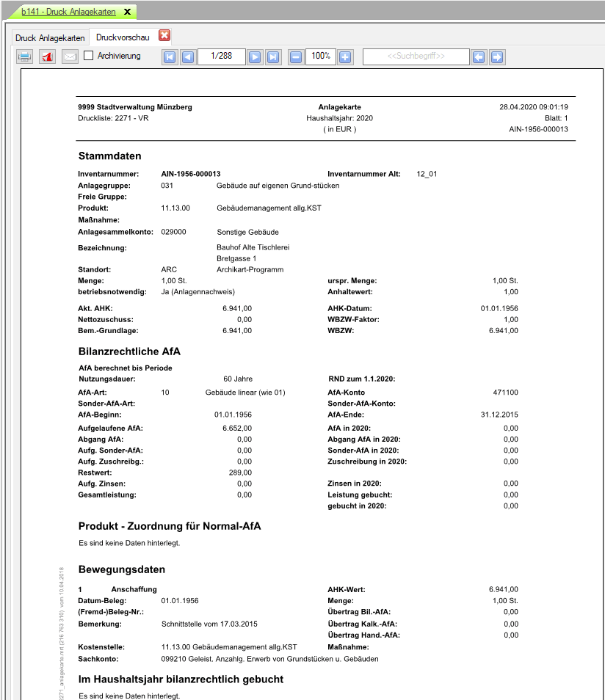The width and height of the screenshot is (605, 700).
Task: Find the next search match arrow
Action: pos(497,56)
